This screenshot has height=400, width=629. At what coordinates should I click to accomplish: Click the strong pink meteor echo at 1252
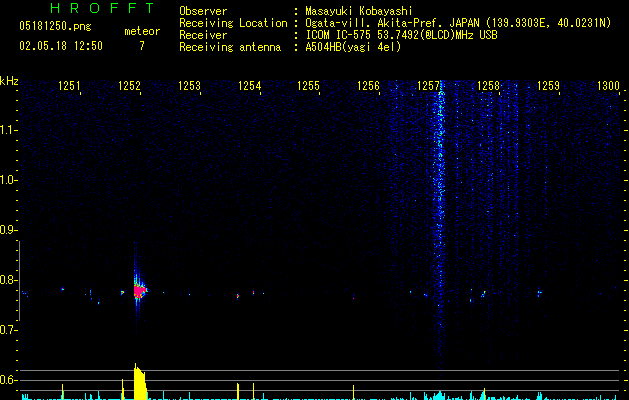tap(139, 290)
